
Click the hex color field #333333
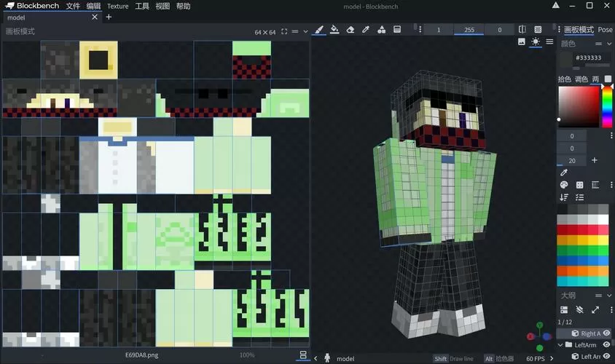588,58
